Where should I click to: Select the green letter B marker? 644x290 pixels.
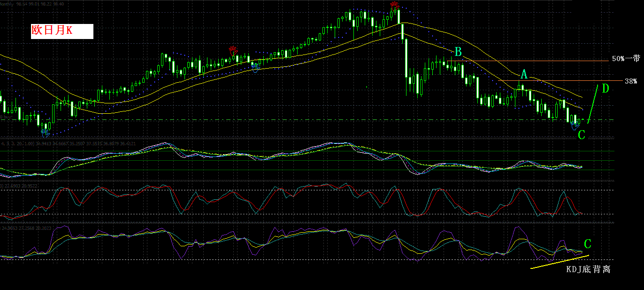458,52
